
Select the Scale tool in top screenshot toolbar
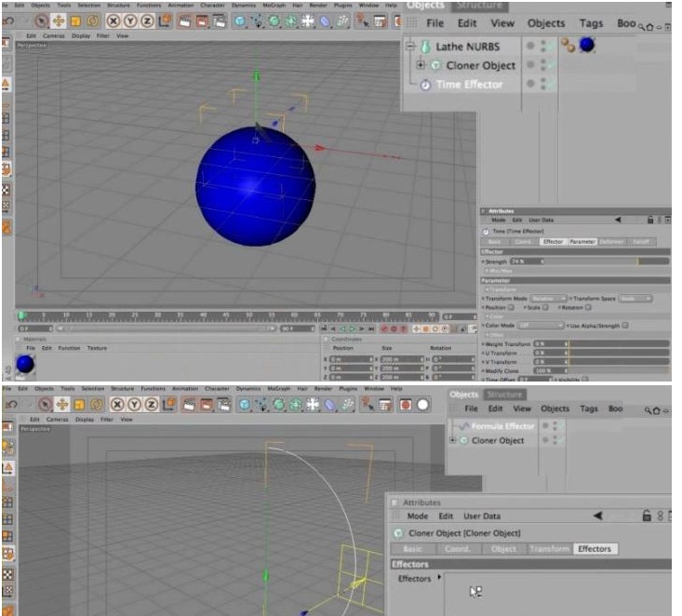click(75, 20)
